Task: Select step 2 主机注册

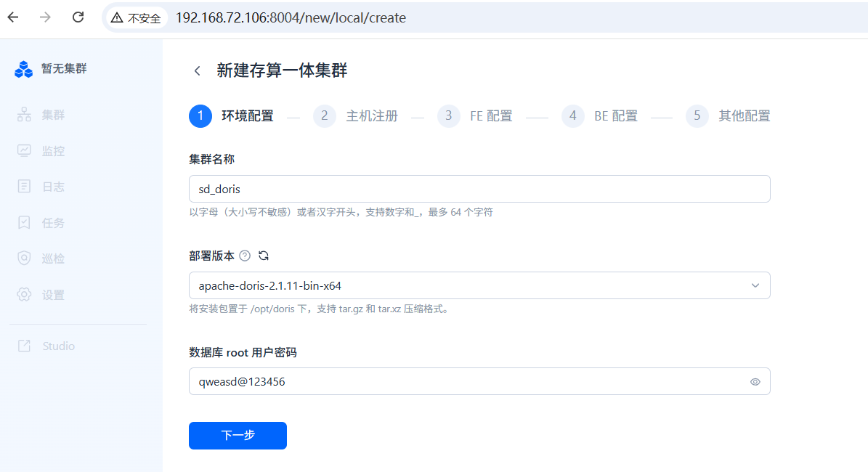Action: 356,116
